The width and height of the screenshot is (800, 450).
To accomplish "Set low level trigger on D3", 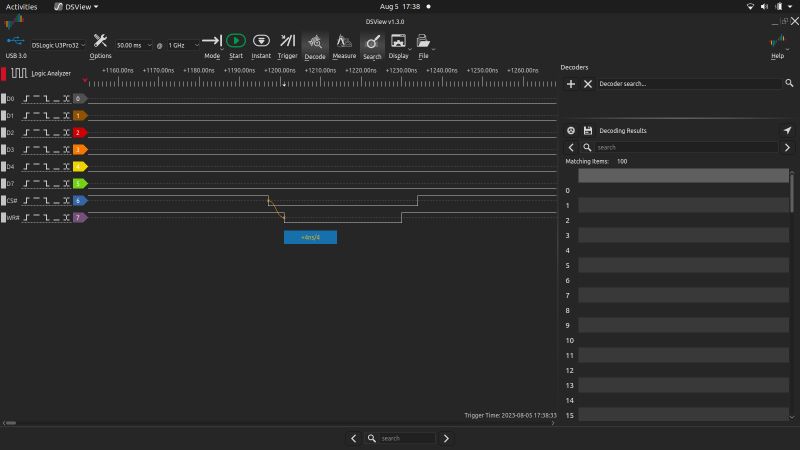I will click(57, 149).
